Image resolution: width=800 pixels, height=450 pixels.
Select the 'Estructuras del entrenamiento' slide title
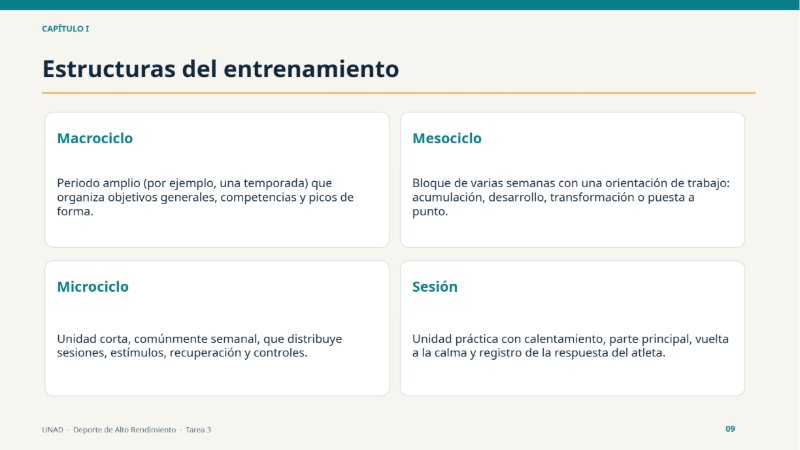[x=220, y=69]
